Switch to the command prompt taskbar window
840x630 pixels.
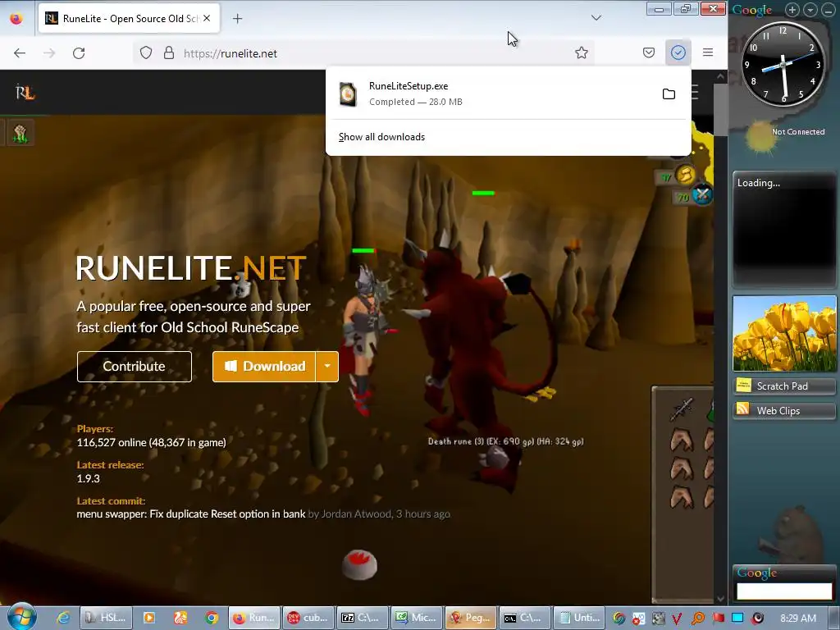524,618
